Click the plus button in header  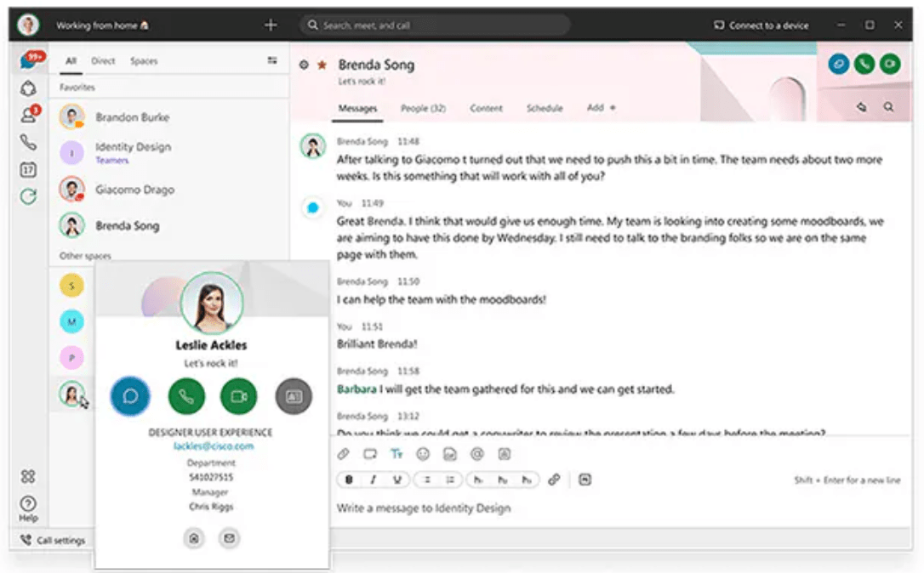271,25
